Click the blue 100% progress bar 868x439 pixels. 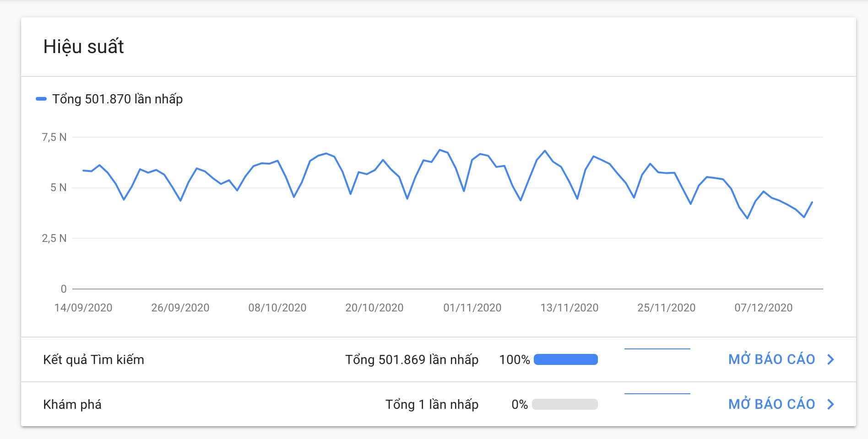[565, 359]
